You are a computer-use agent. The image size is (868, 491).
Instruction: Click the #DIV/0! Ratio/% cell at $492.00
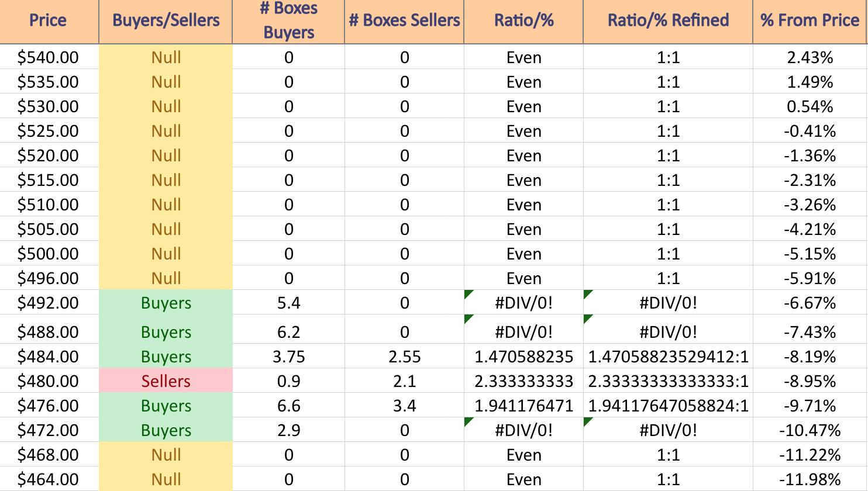(523, 302)
